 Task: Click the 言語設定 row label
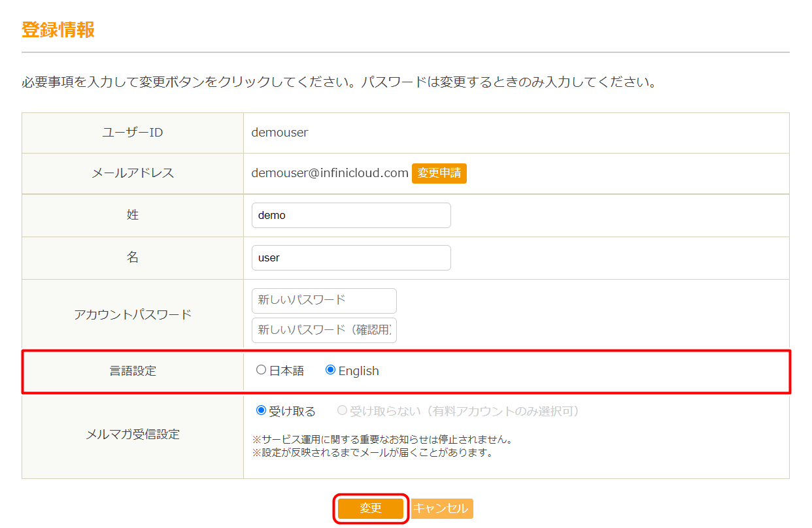click(x=133, y=371)
